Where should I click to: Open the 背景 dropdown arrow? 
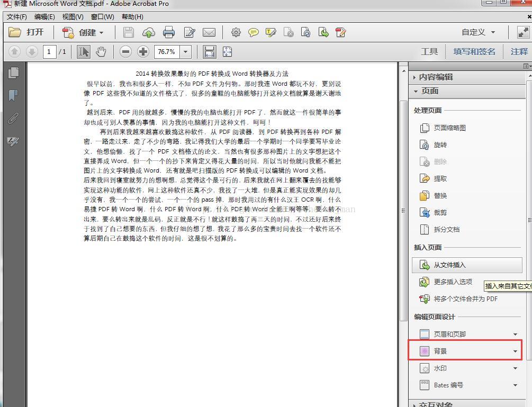[x=515, y=351]
